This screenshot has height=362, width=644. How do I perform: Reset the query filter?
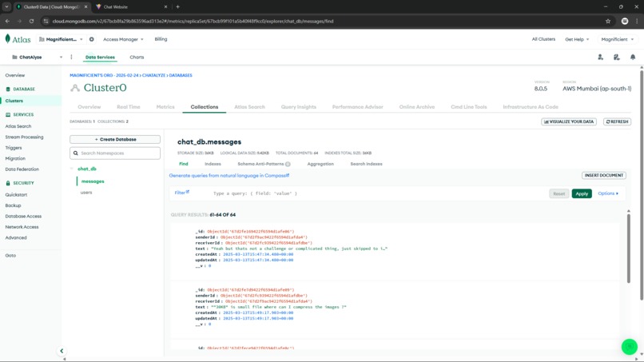tap(559, 193)
